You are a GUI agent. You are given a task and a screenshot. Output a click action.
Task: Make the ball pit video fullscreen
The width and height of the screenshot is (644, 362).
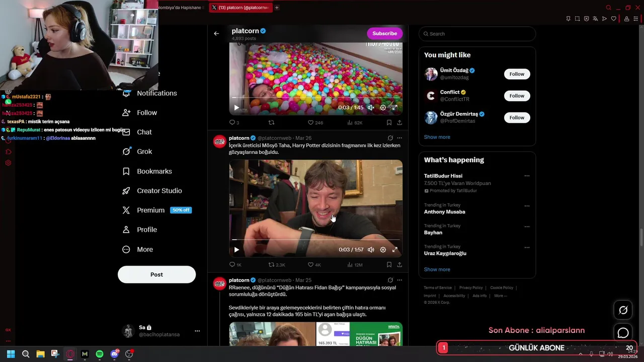point(395,108)
